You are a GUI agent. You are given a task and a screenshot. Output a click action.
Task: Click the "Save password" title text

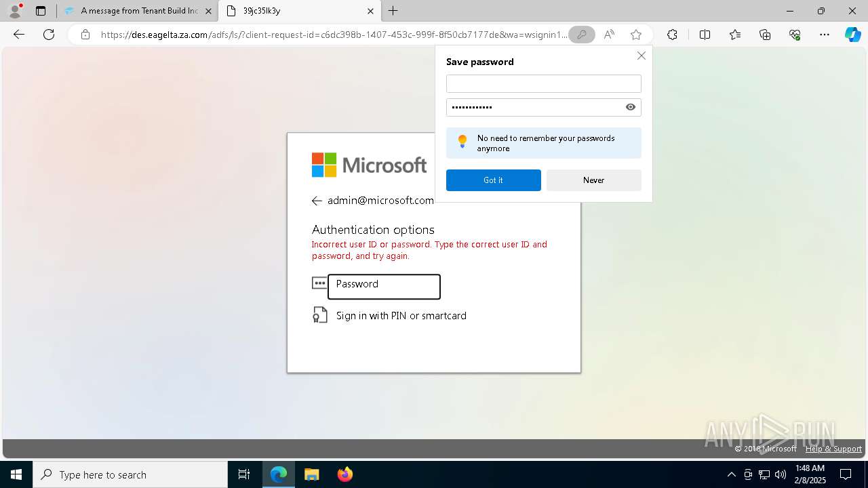click(x=480, y=62)
